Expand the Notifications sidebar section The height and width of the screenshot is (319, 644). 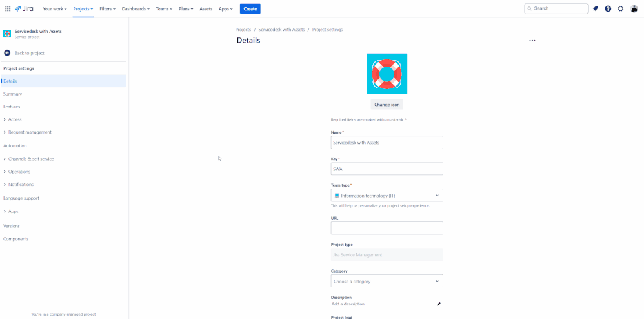click(x=21, y=185)
